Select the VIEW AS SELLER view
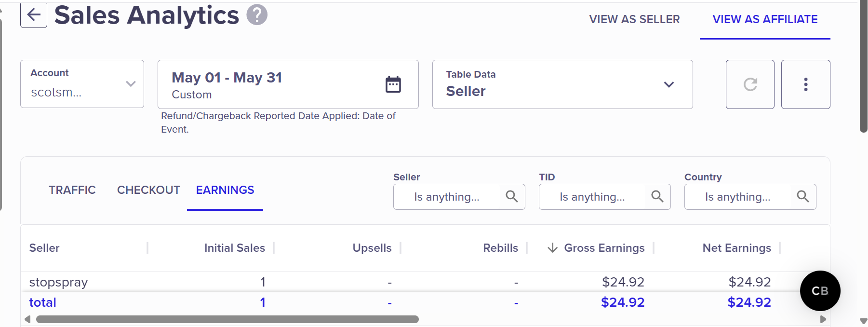868x327 pixels. pyautogui.click(x=634, y=19)
